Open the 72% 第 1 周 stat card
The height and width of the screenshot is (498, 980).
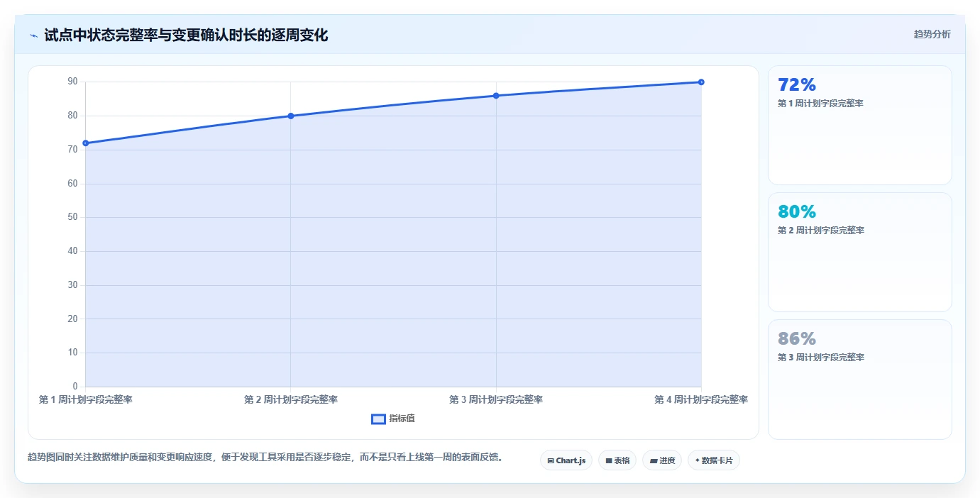click(859, 125)
